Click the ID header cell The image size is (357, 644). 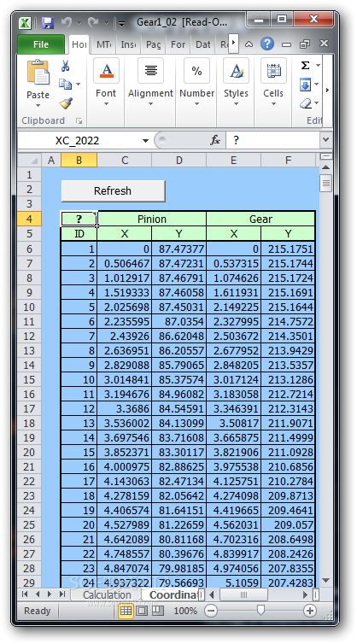(x=79, y=234)
